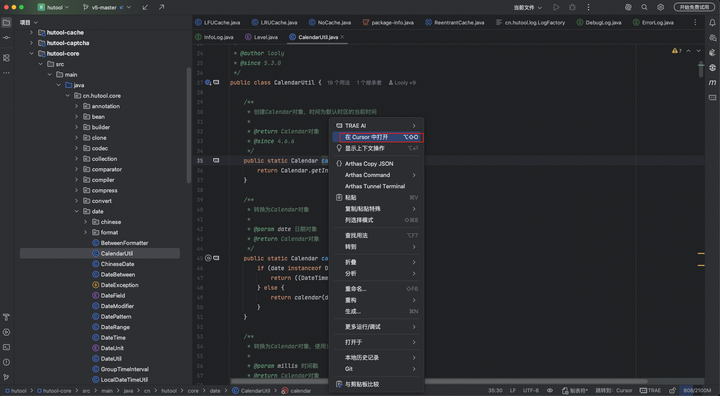Collapse the date package
720x396 pixels.
pyautogui.click(x=76, y=211)
